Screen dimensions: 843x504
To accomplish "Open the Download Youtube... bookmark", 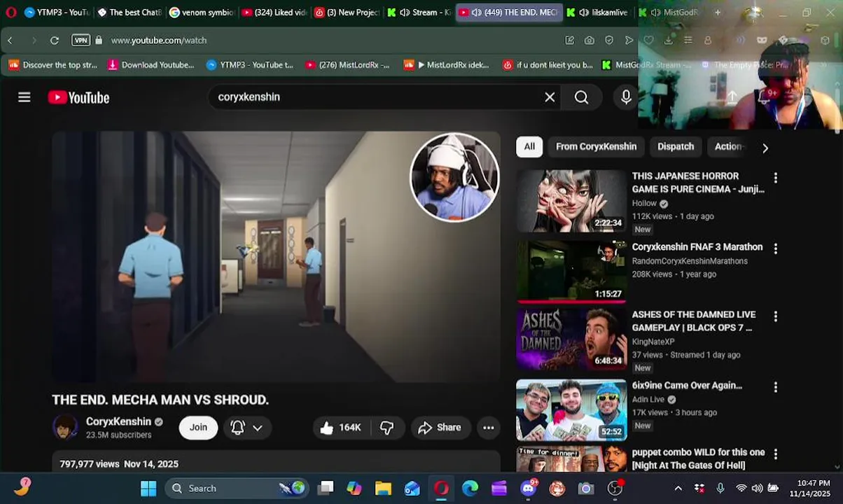I will coord(151,65).
